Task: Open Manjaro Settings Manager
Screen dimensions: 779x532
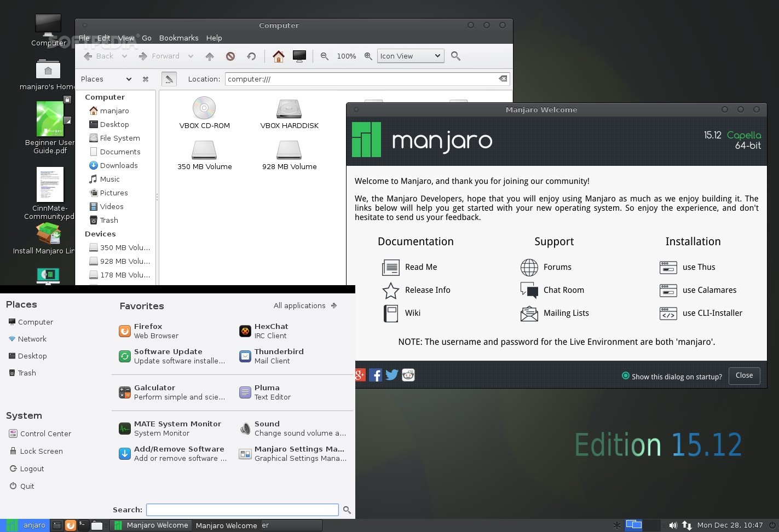Action: (x=293, y=454)
